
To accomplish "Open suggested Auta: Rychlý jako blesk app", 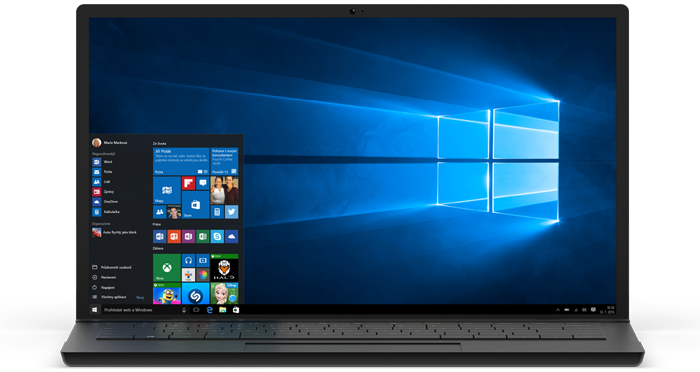I will [115, 232].
